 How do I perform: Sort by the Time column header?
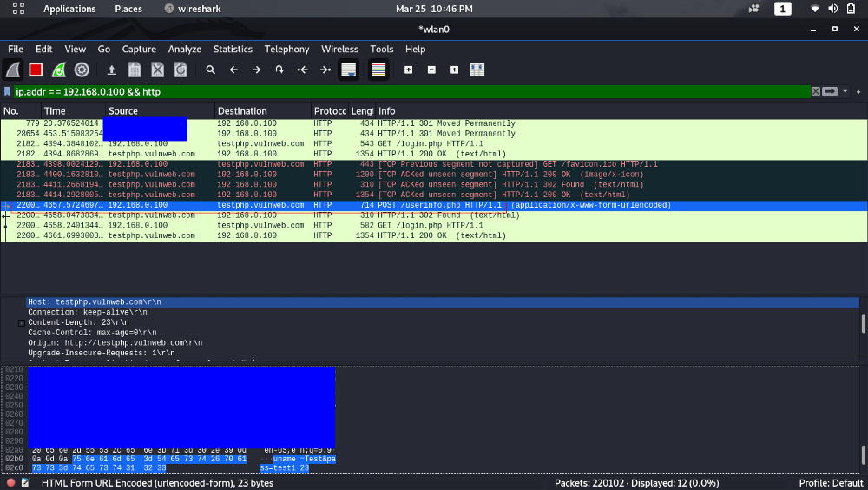click(73, 111)
